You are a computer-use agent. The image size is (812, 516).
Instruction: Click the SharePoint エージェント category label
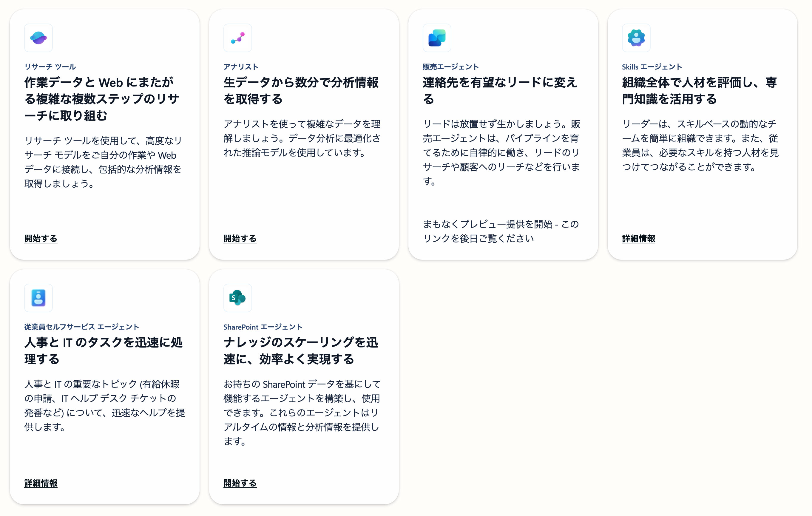pos(263,327)
